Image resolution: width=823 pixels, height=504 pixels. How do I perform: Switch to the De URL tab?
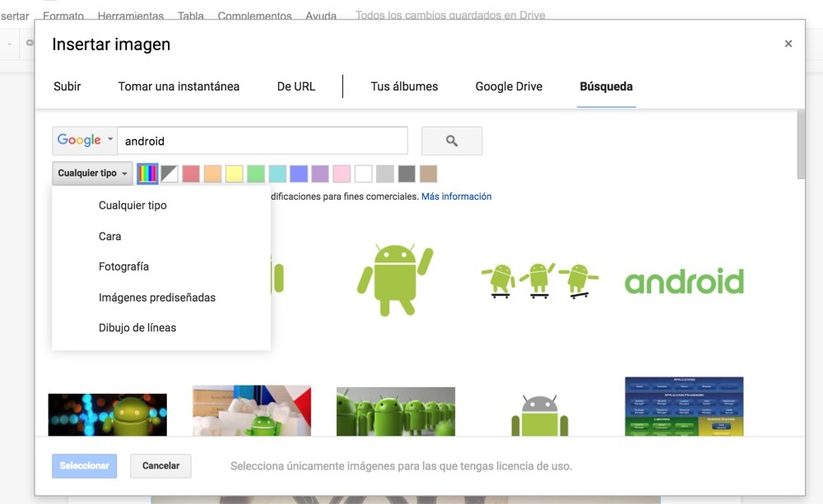296,86
